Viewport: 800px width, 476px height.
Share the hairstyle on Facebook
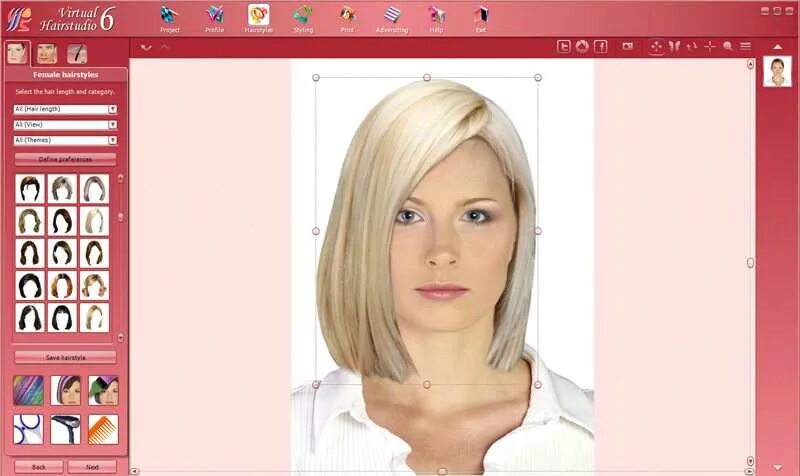click(600, 46)
